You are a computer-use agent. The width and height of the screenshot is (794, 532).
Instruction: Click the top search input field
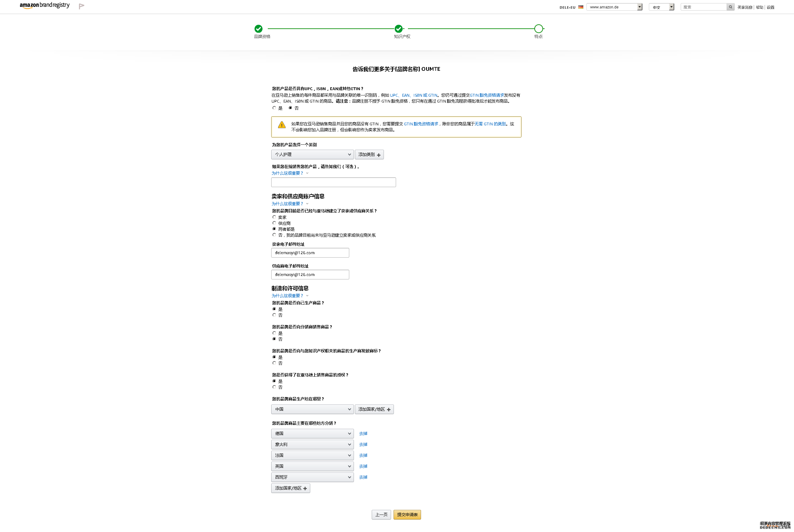click(704, 7)
